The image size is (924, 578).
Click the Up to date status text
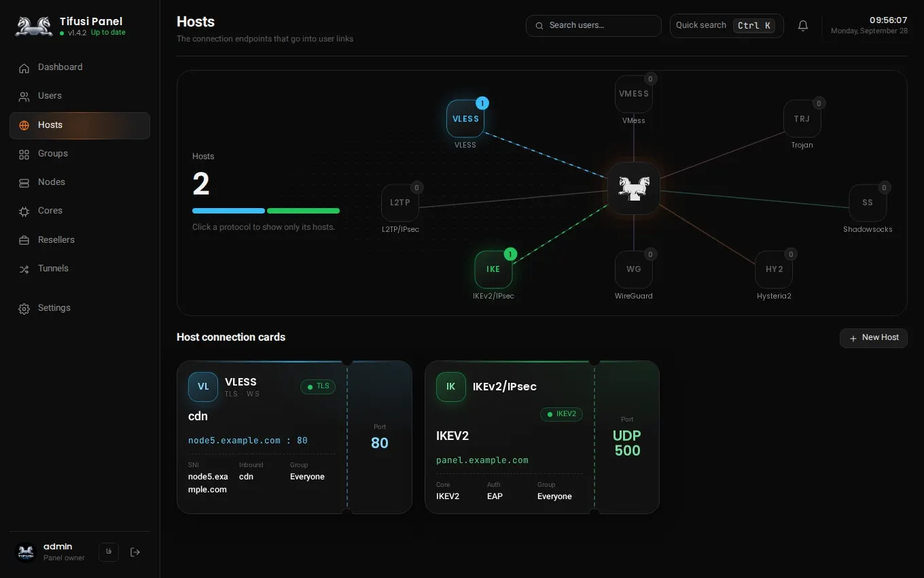(108, 33)
